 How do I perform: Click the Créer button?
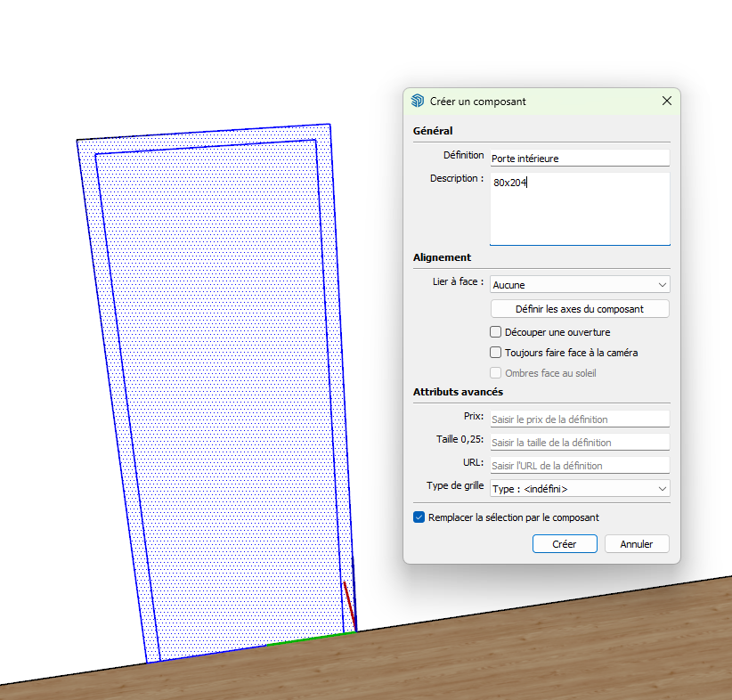click(565, 544)
